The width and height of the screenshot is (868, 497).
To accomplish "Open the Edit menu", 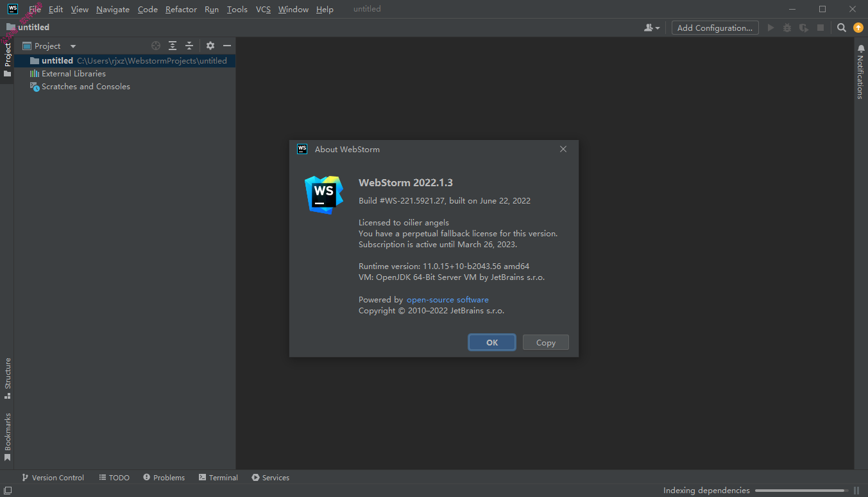I will (x=56, y=9).
